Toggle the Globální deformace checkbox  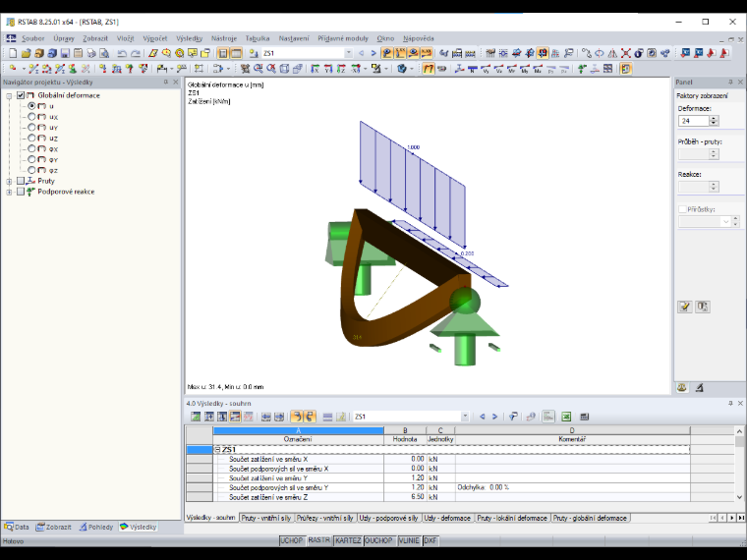[21, 95]
